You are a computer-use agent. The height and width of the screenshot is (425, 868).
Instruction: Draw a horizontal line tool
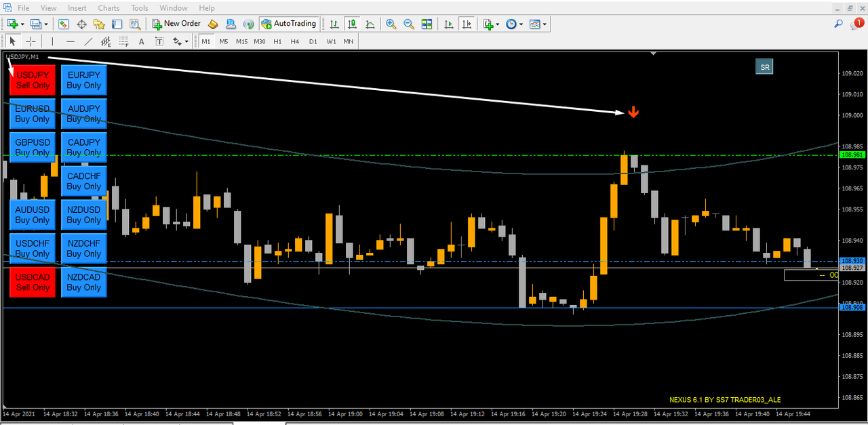click(x=71, y=41)
